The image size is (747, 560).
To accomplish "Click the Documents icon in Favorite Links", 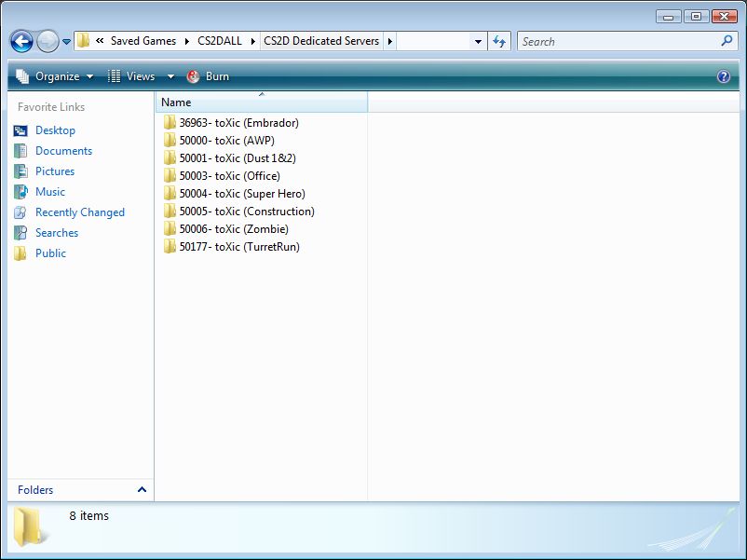I will pos(20,151).
